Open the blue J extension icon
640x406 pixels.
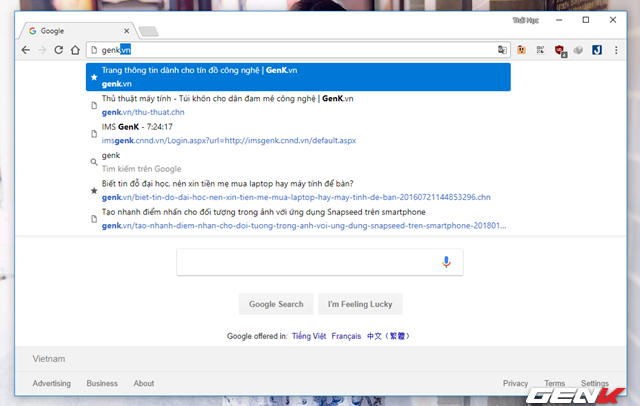coord(597,50)
